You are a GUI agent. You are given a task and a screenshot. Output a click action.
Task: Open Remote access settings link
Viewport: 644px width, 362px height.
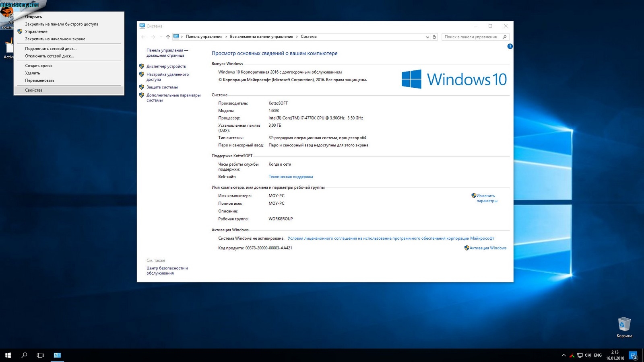[167, 77]
